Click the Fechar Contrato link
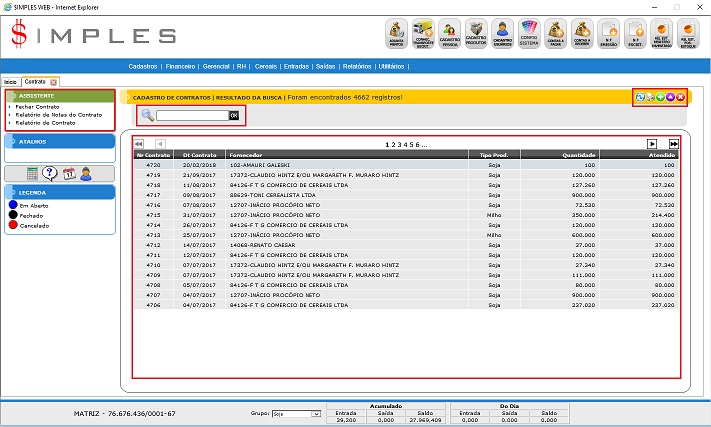 click(x=39, y=106)
